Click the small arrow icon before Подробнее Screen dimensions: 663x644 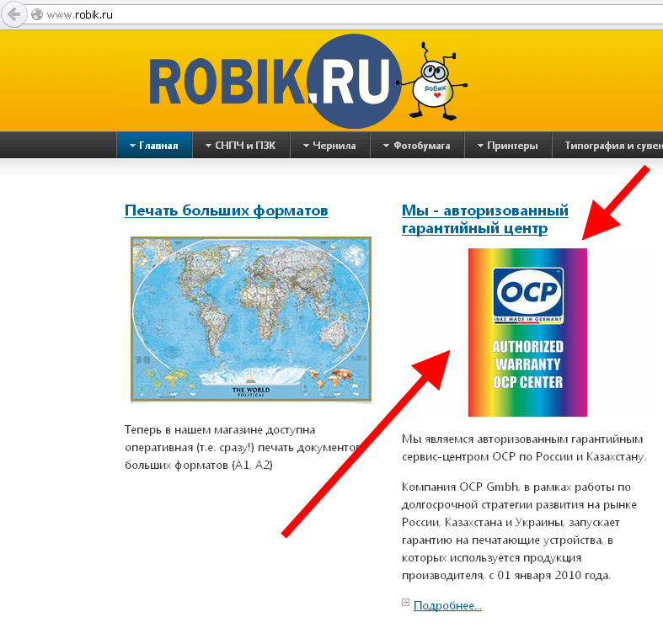[405, 602]
